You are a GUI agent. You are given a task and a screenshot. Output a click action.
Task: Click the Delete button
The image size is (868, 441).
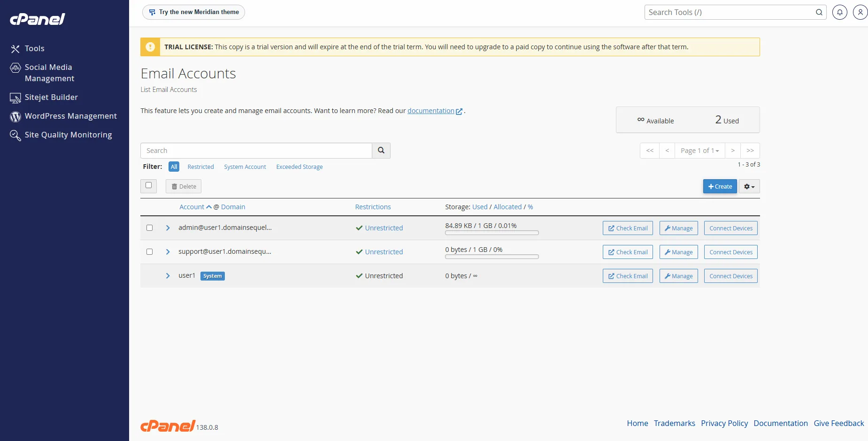[184, 186]
